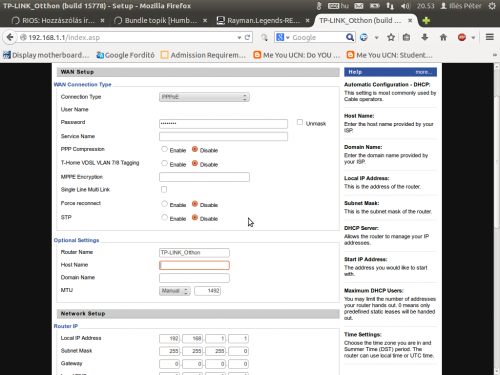Enable Force reconnect radio button
This screenshot has height=375, width=500.
point(164,203)
